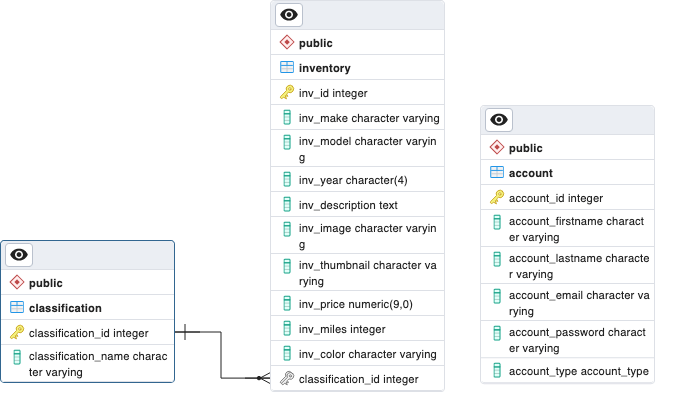Toggle details eye button on classification table
Image resolution: width=700 pixels, height=420 pixels.
point(19,255)
